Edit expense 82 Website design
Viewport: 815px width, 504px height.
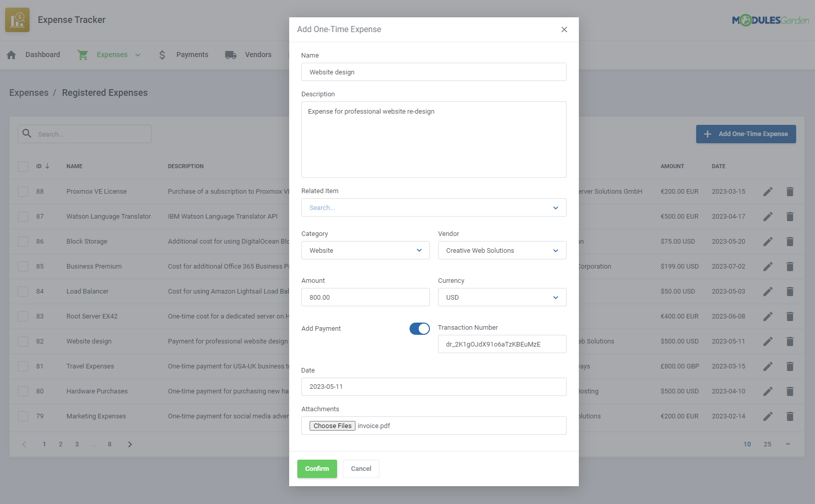point(768,341)
